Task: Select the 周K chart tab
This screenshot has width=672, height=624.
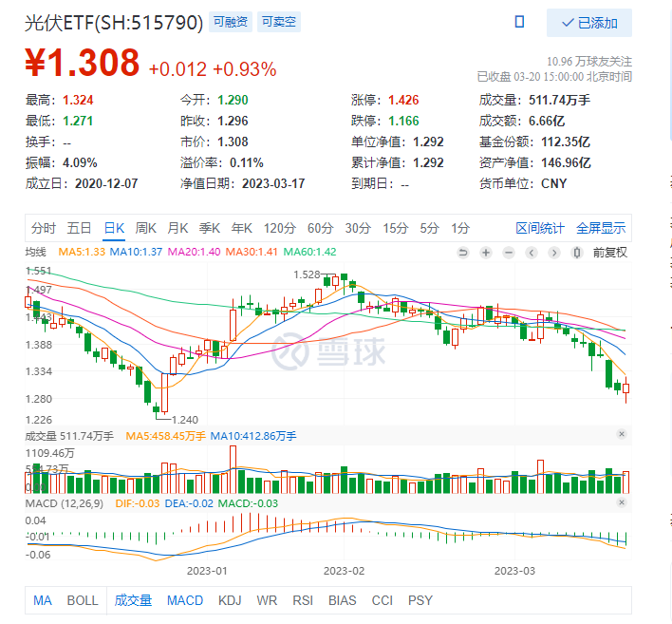Action: pyautogui.click(x=146, y=228)
